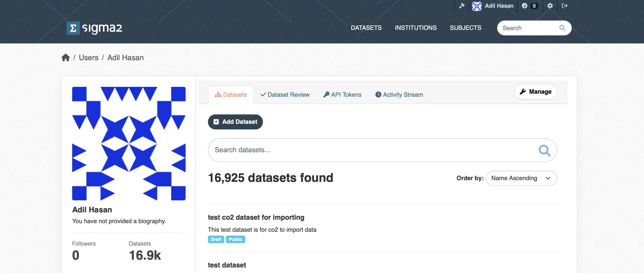Open the settings gear icon
Viewport: 644px width, 273px height.
550,6
